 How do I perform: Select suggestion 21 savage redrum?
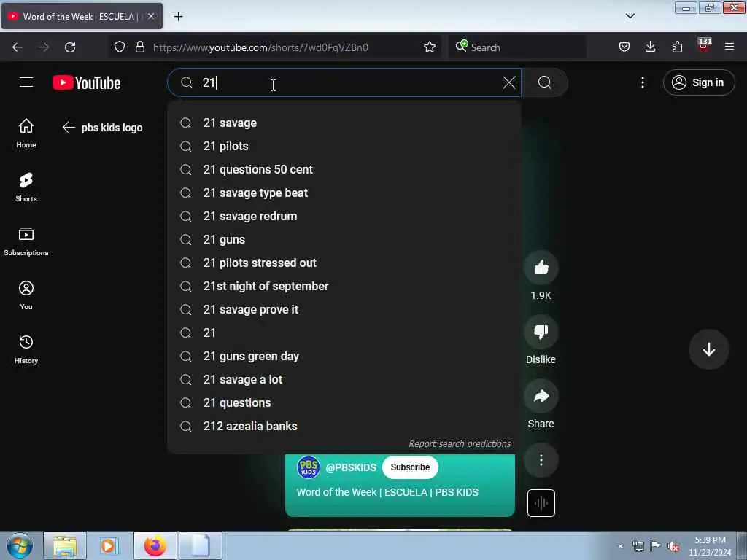click(x=344, y=216)
